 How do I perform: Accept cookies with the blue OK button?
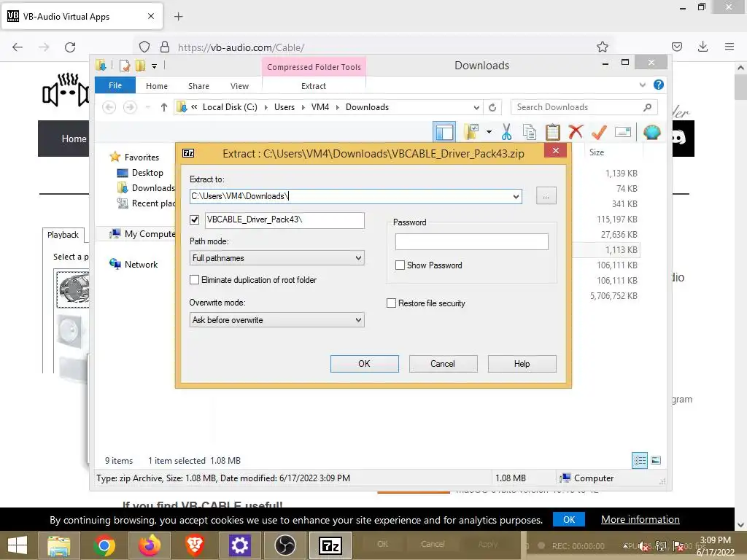click(x=569, y=519)
